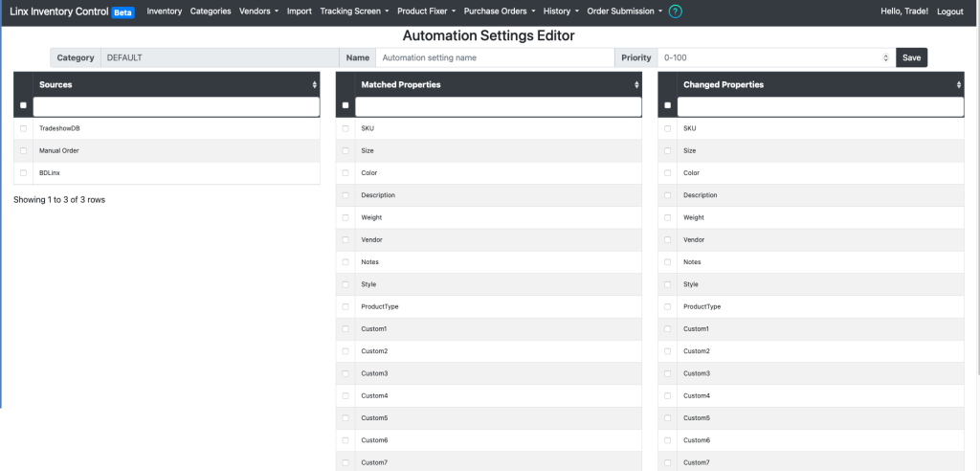The width and height of the screenshot is (980, 471).
Task: Toggle the select-all checkbox in Sources
Action: pyautogui.click(x=23, y=105)
